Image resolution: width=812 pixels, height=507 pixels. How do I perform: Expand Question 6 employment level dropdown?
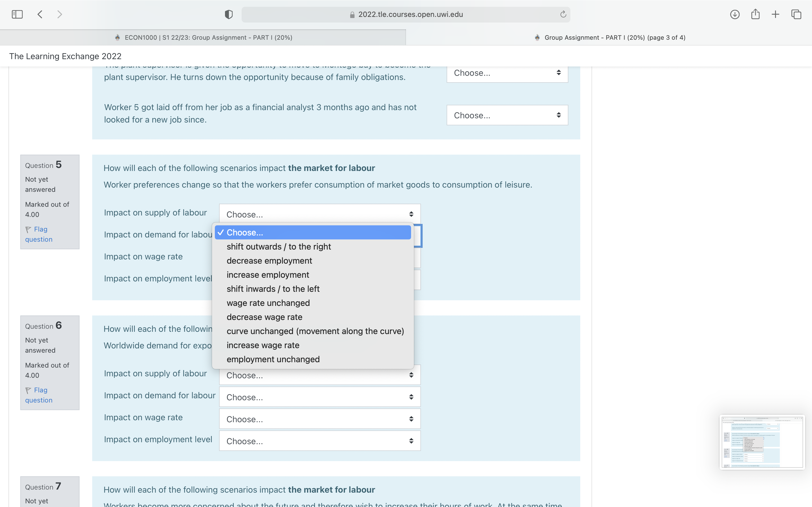click(x=319, y=441)
